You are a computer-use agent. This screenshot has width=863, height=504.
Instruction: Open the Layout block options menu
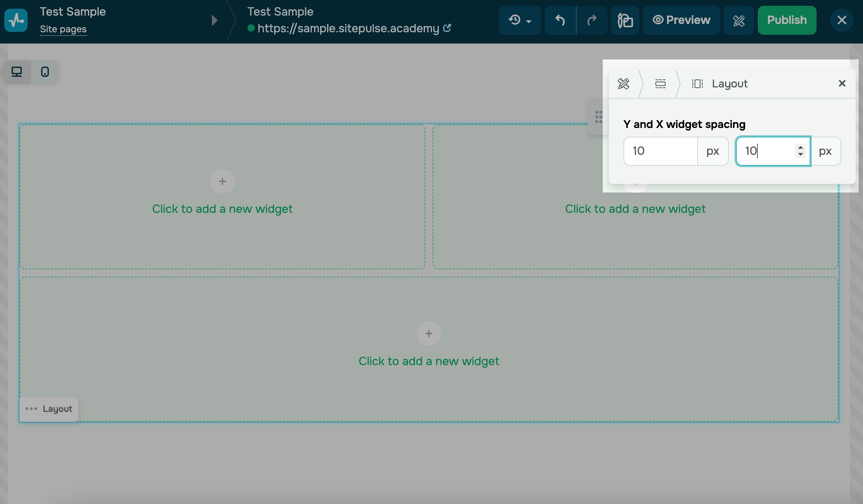coord(31,409)
